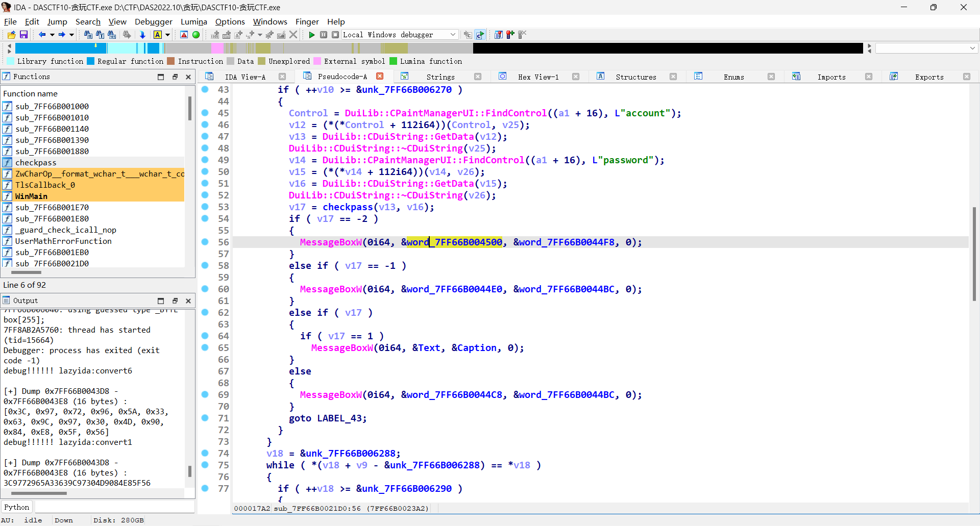Click checkpass call on line 53

348,207
